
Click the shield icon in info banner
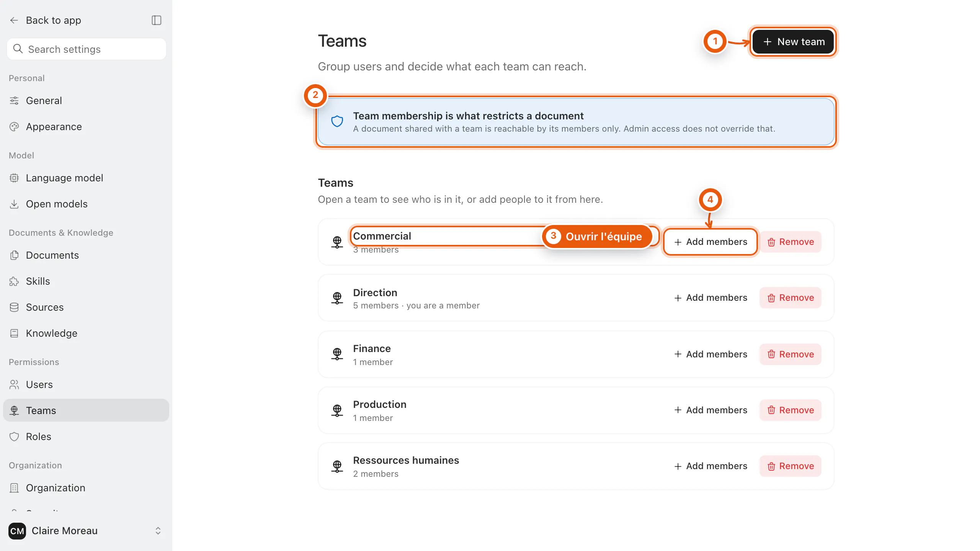[x=337, y=122]
